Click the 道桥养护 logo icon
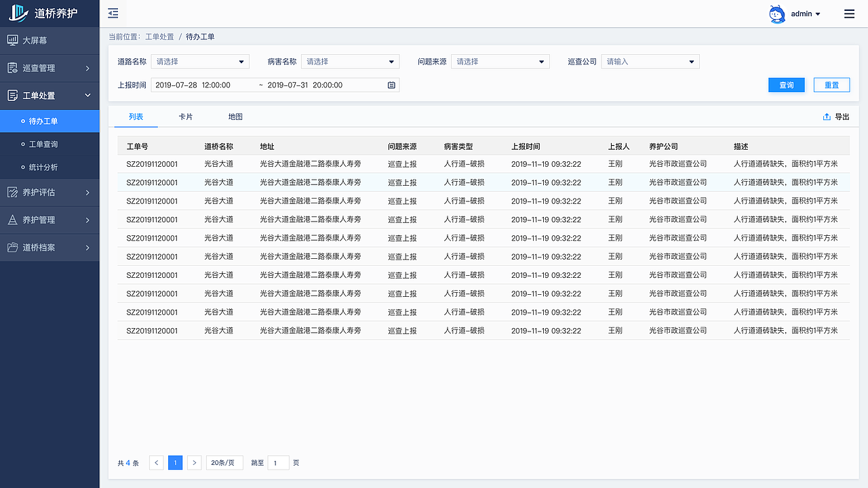The width and height of the screenshot is (868, 488). point(18,13)
